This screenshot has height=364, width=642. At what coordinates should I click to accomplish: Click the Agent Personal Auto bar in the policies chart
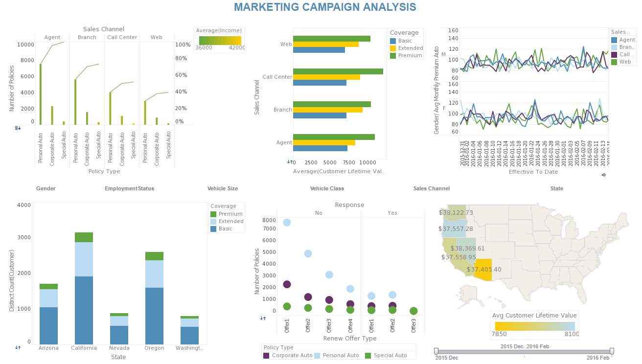41,94
